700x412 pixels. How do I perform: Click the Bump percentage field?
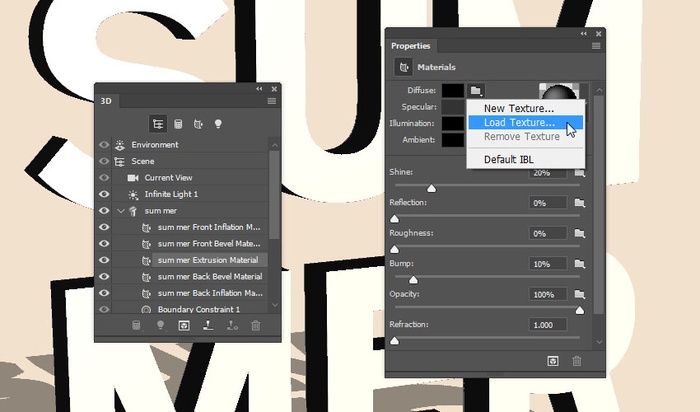point(548,264)
